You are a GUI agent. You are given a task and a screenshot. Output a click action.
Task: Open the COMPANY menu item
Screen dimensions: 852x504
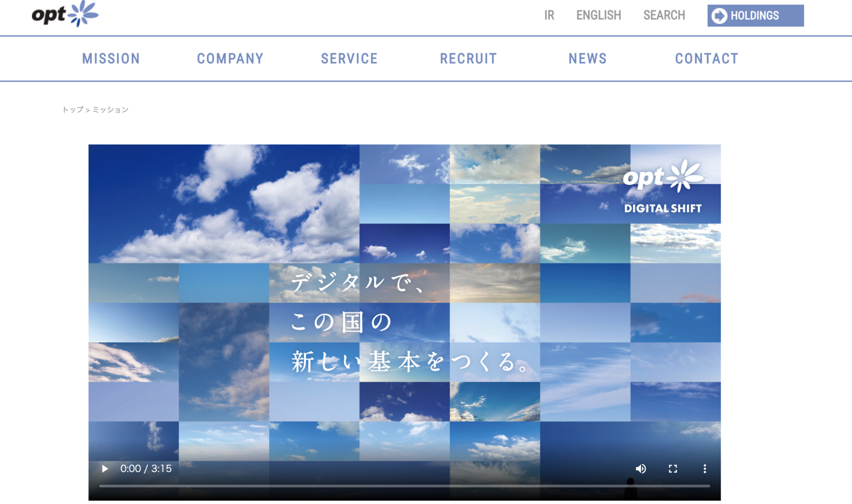coord(230,59)
